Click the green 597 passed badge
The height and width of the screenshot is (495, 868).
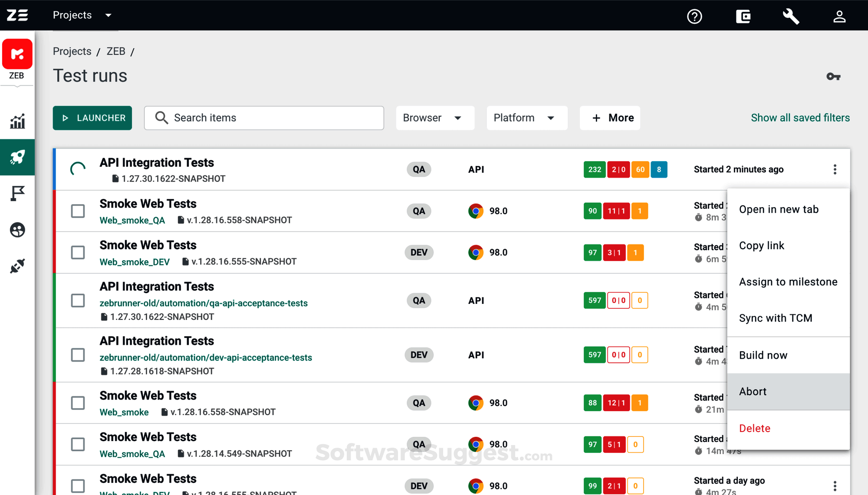[x=594, y=300]
